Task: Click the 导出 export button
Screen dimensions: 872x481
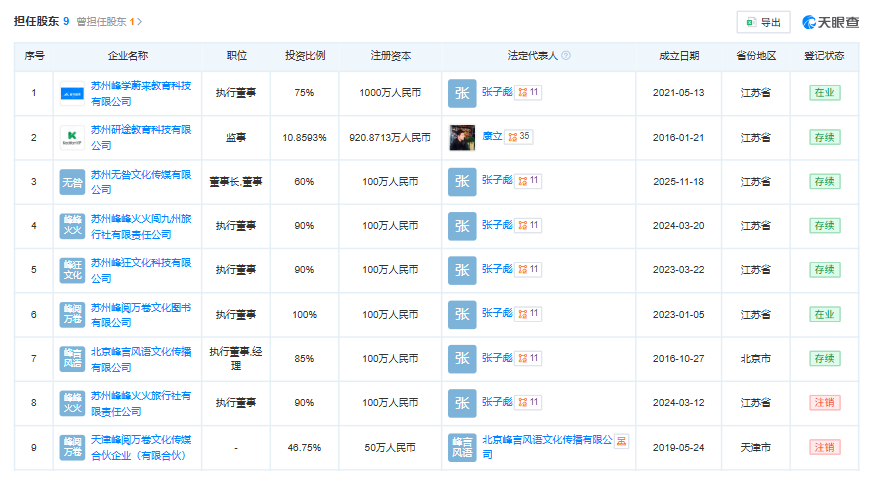Action: coord(763,22)
